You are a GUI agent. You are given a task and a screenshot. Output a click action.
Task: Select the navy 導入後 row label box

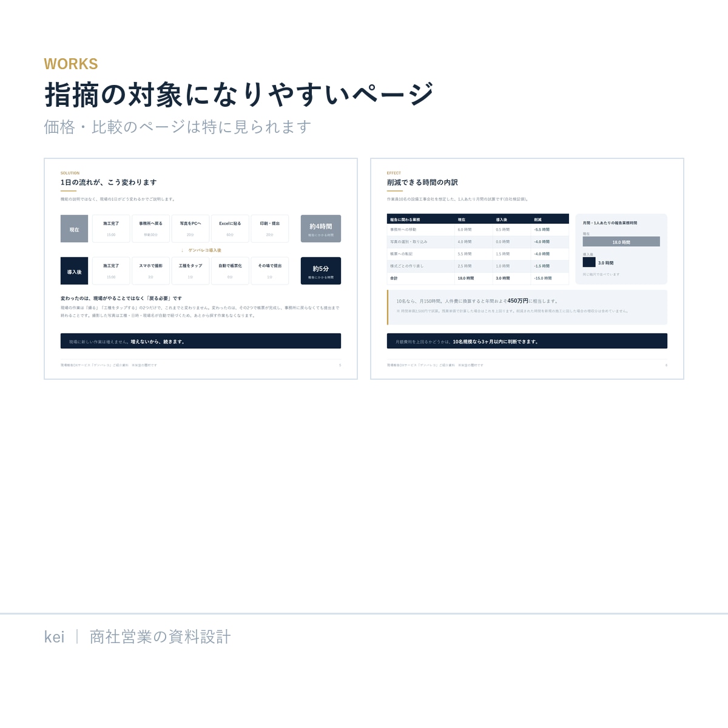74,271
